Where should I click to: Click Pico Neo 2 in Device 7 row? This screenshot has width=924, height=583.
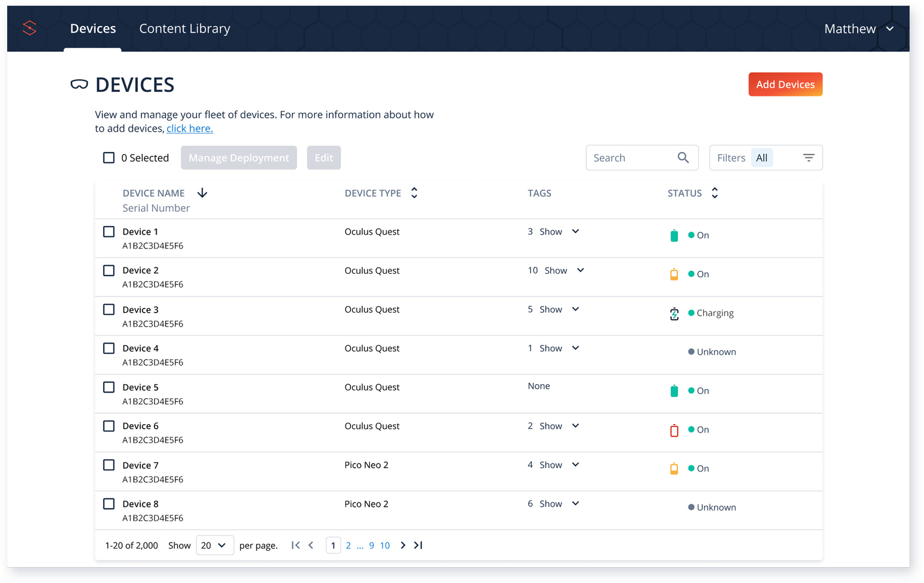[x=367, y=465]
